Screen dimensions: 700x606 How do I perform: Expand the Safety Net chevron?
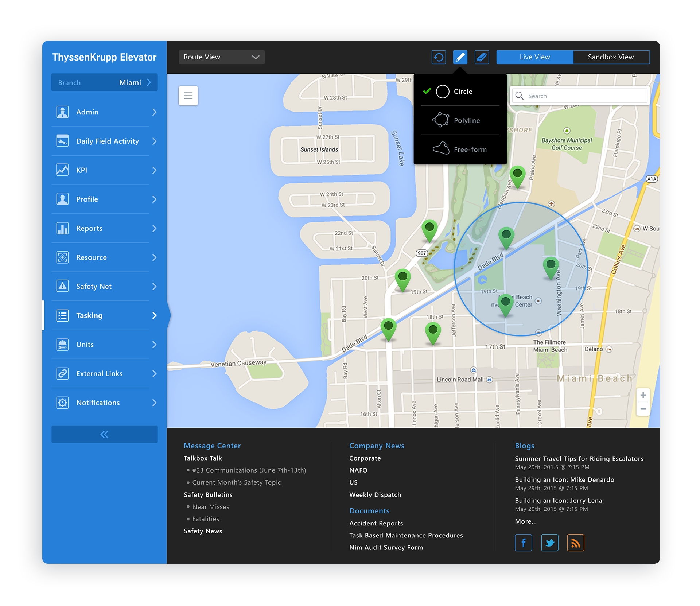click(154, 287)
